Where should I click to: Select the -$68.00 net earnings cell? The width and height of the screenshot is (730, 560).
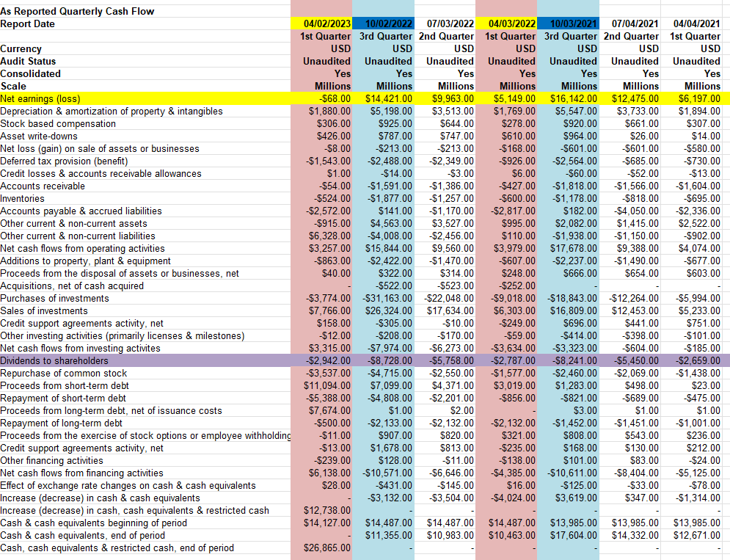pyautogui.click(x=334, y=98)
